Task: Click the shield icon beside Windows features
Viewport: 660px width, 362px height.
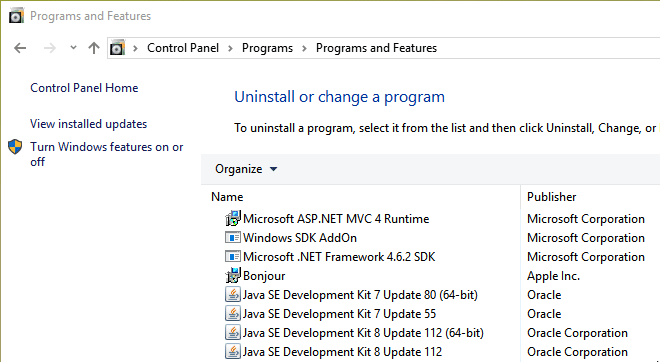Action: coord(15,147)
